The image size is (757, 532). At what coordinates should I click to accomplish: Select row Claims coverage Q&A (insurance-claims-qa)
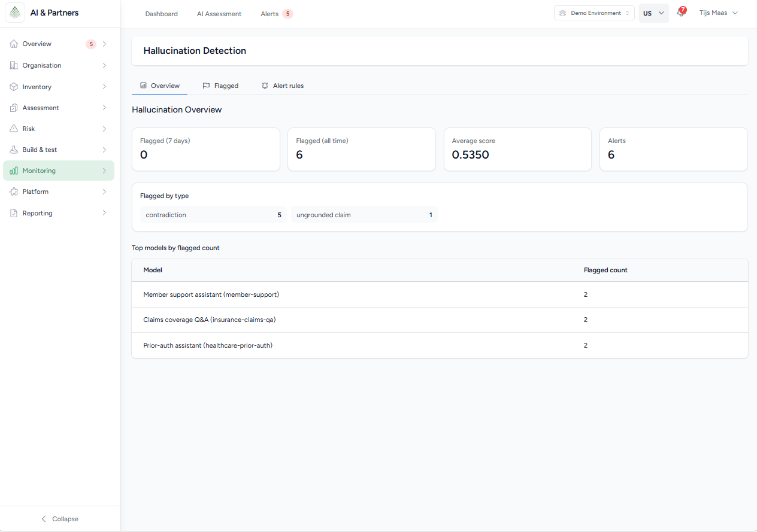[x=440, y=320]
